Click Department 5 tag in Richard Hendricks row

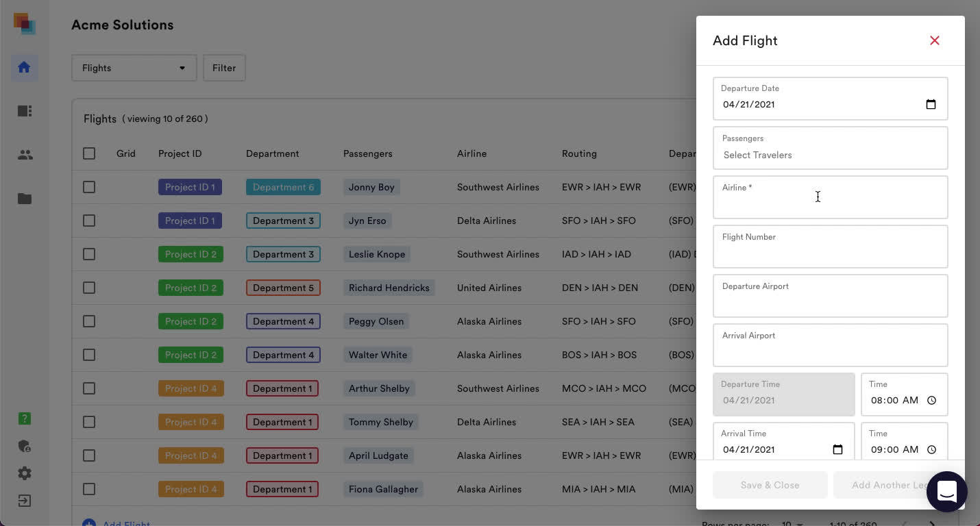(x=283, y=288)
